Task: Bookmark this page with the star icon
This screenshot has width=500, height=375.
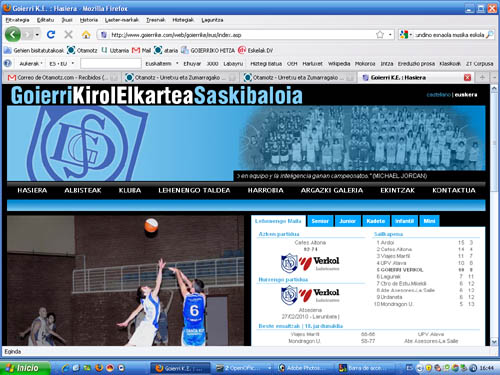Action: click(380, 35)
